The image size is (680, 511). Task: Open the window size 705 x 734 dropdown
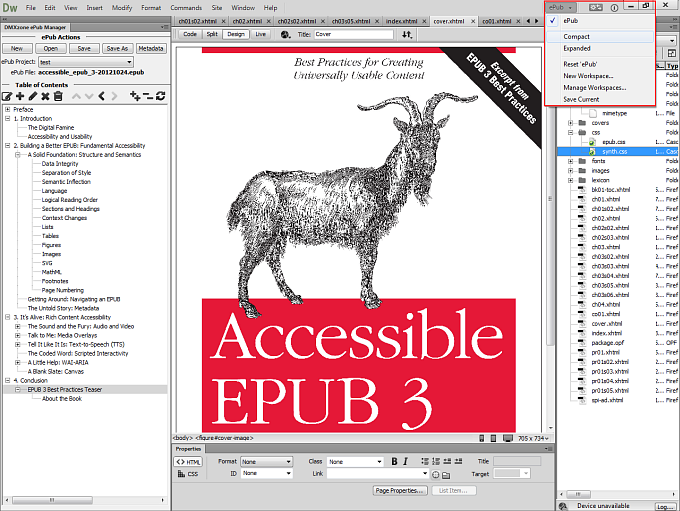(x=533, y=439)
